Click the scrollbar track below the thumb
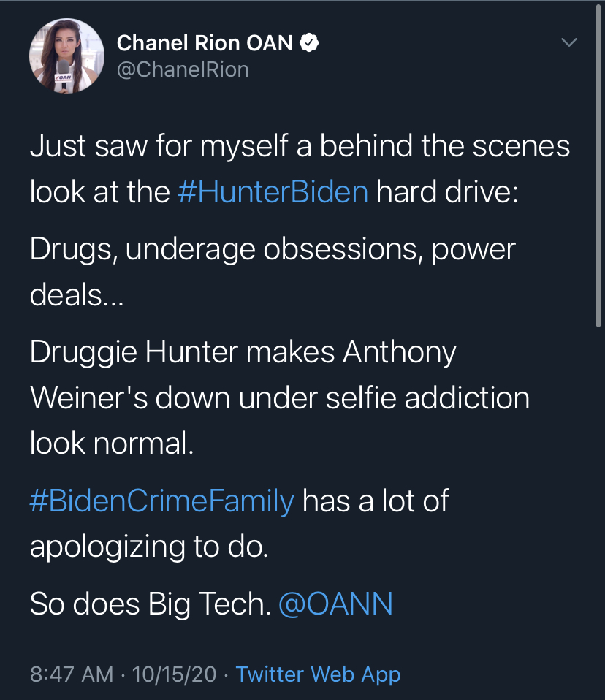The height and width of the screenshot is (700, 605). tap(598, 514)
